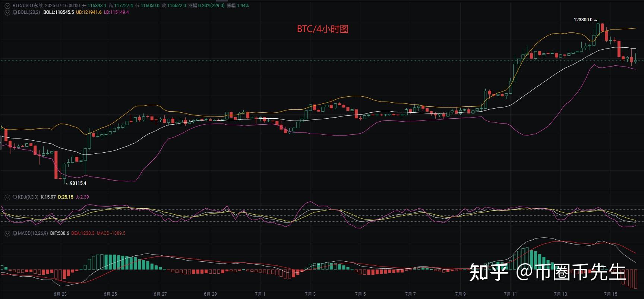Collapse the KDJ indicator panel chevron
Screen dimensions: 644x299
7,197
